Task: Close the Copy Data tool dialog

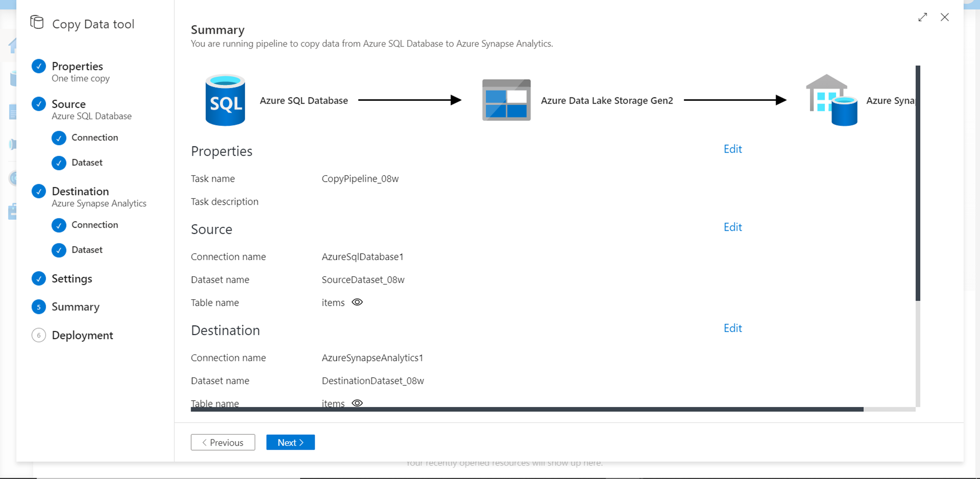Action: (x=945, y=17)
